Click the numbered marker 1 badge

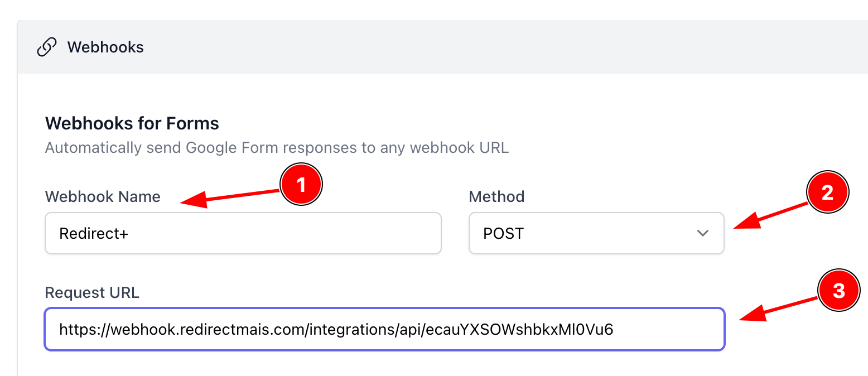[301, 185]
